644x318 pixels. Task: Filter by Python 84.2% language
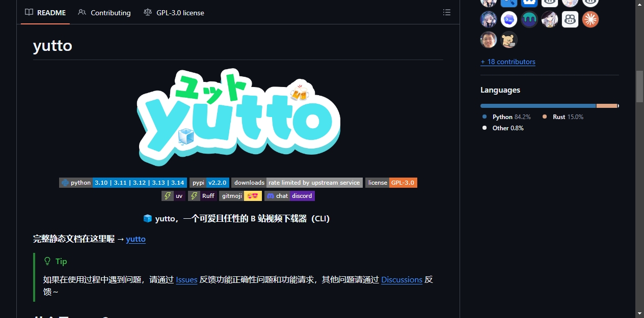click(506, 117)
